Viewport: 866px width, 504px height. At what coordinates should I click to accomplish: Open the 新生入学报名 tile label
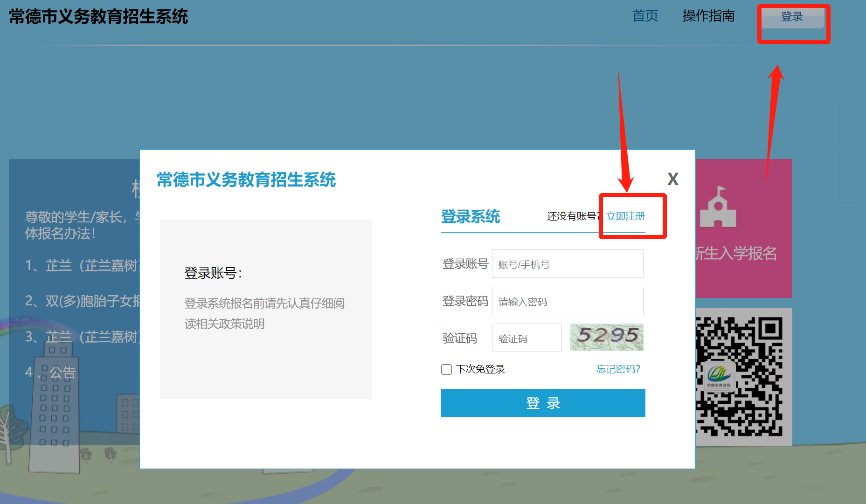coord(737,254)
